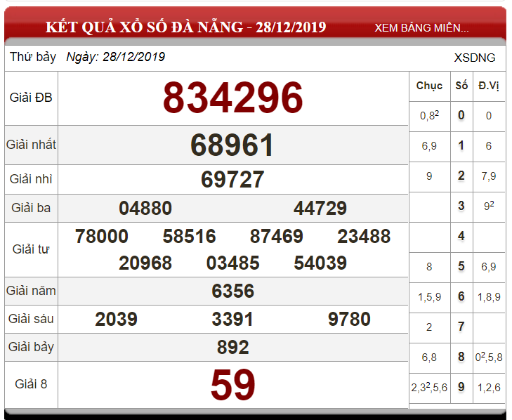Select first prize number 68961
This screenshot has width=512, height=420.
232,145
